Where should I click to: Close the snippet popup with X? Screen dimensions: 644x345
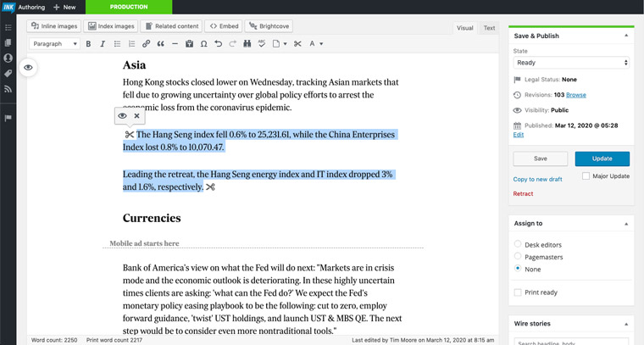pos(136,116)
